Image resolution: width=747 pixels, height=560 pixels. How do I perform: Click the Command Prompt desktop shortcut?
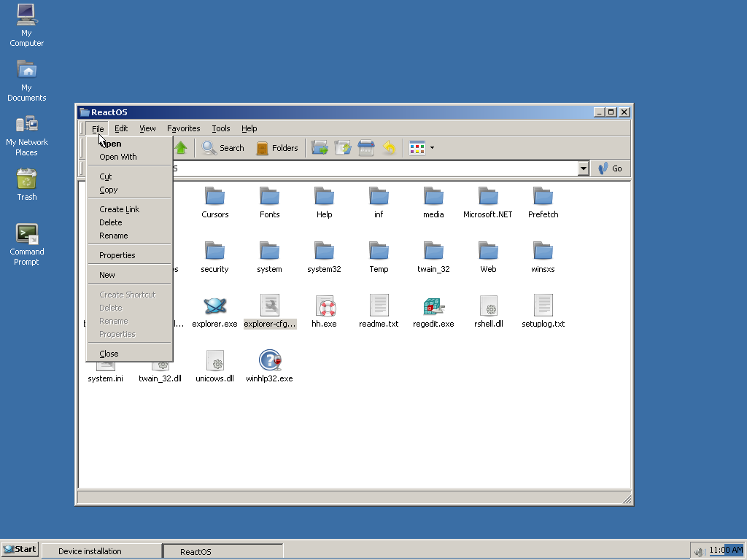27,245
